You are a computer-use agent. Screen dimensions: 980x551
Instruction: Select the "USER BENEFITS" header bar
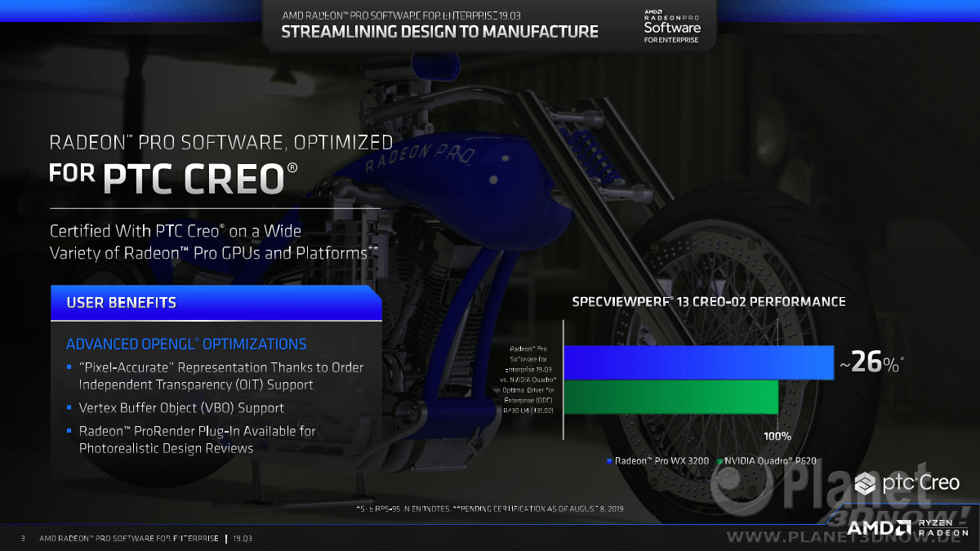[216, 302]
